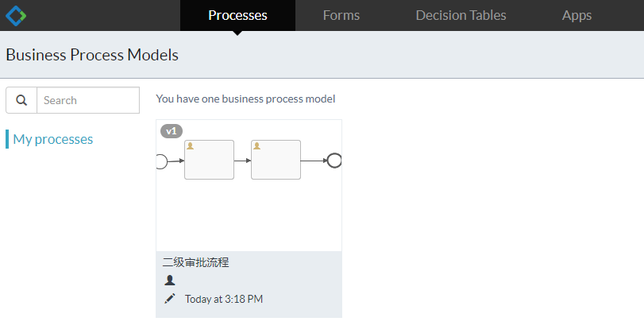Click the start event circle in the thumbnail

pyautogui.click(x=161, y=161)
